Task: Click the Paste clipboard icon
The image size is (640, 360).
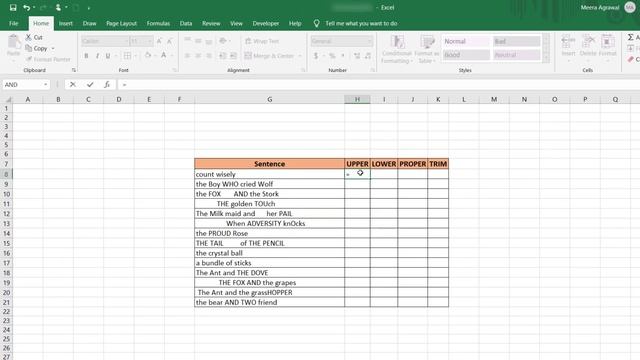Action: (x=13, y=42)
